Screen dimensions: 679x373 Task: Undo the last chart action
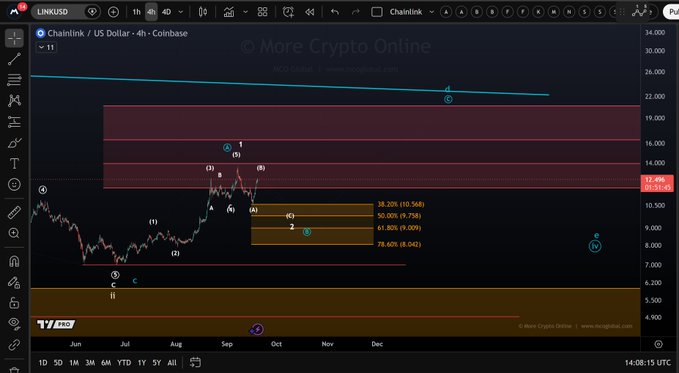(x=335, y=12)
